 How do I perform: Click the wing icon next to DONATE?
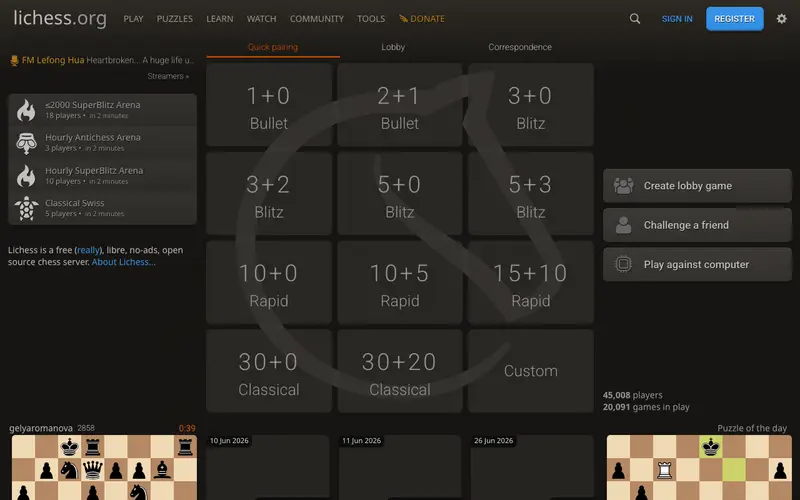pyautogui.click(x=403, y=19)
